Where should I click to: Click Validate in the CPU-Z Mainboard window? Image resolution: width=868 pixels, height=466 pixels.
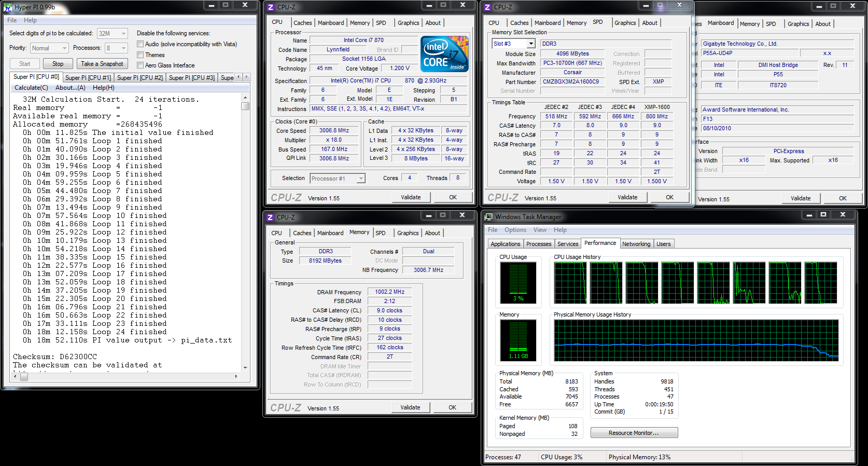tap(801, 198)
